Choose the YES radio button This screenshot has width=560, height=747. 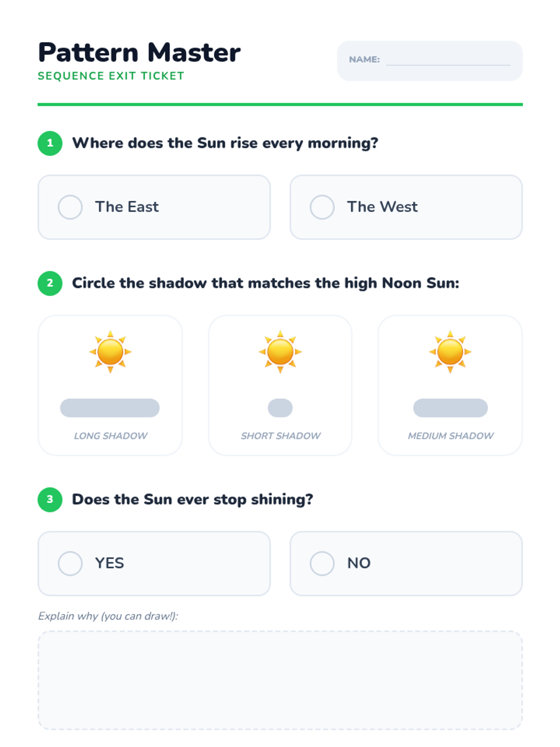coord(70,563)
